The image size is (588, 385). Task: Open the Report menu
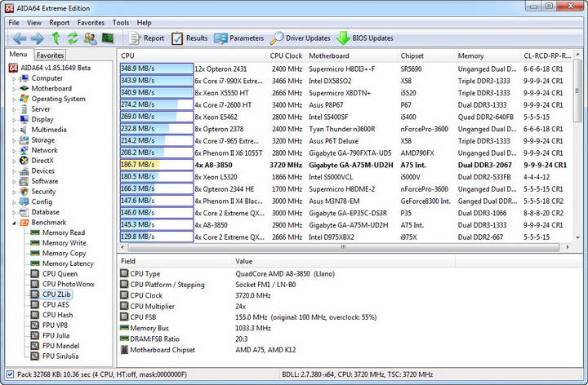pyautogui.click(x=60, y=23)
